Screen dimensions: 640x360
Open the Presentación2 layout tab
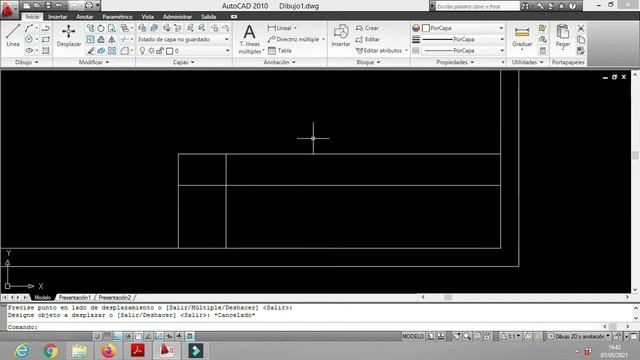[x=115, y=298]
